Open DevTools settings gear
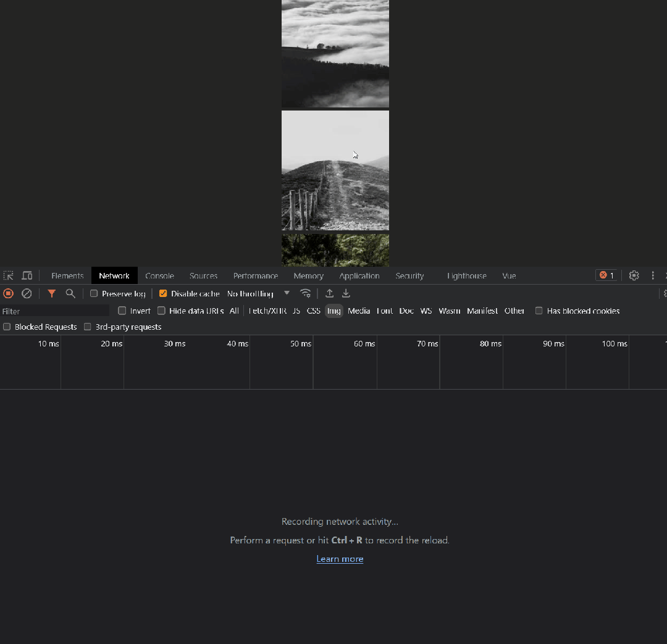Image resolution: width=667 pixels, height=644 pixels. [634, 275]
